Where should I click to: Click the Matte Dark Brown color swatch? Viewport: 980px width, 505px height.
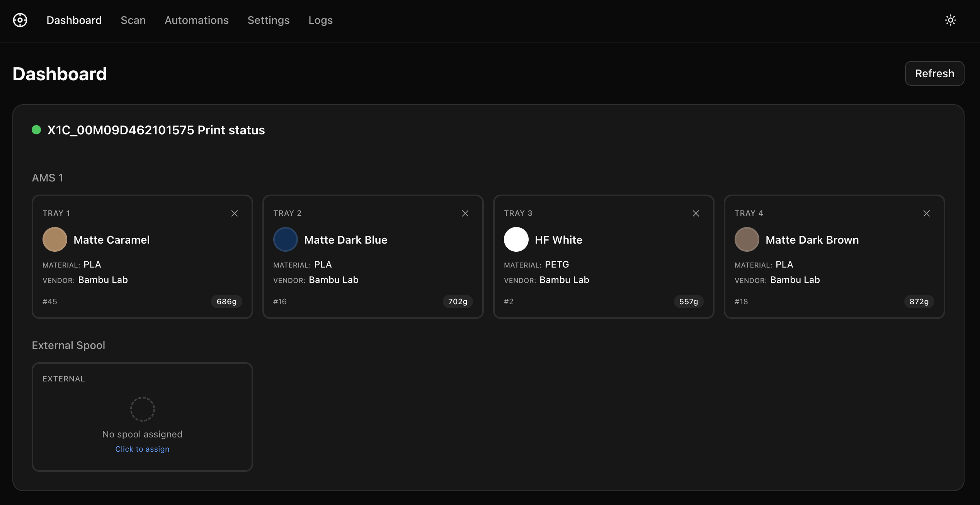coord(747,239)
